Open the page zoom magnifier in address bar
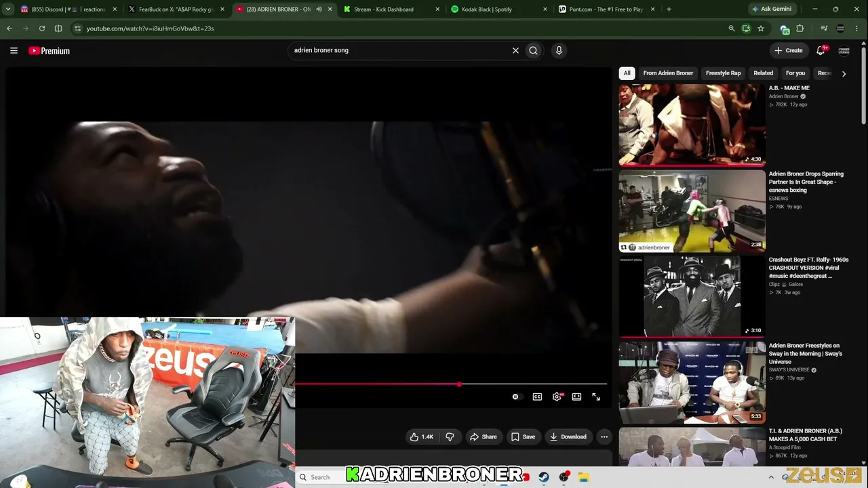The image size is (868, 488). 731,28
